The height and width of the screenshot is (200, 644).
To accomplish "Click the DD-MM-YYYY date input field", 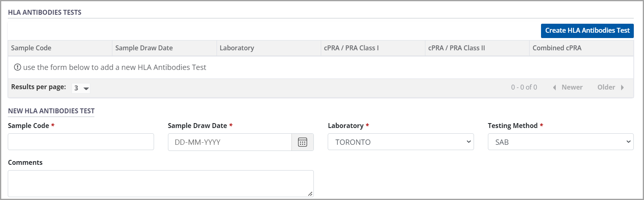I will [230, 142].
